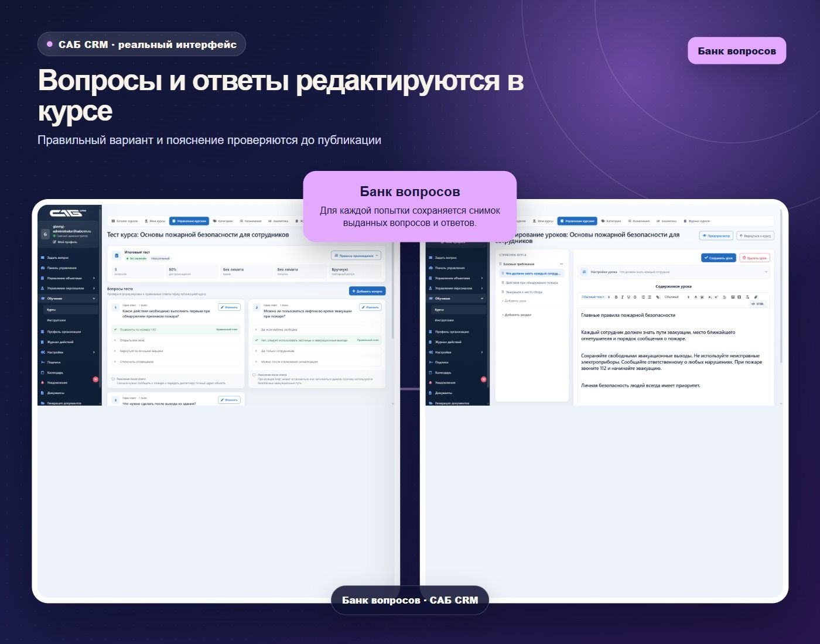Image resolution: width=820 pixels, height=644 pixels.
Task: Underline text using the lesson editor toolbar
Action: pyautogui.click(x=628, y=297)
